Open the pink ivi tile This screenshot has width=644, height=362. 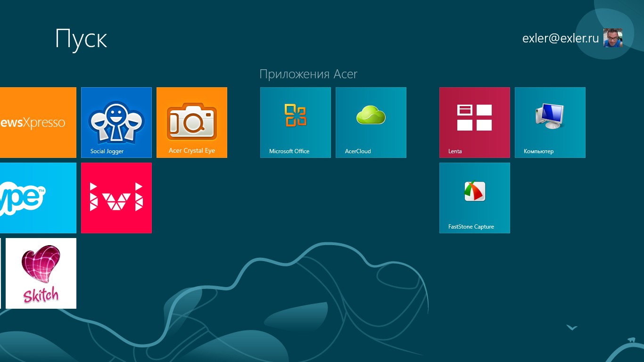(116, 197)
